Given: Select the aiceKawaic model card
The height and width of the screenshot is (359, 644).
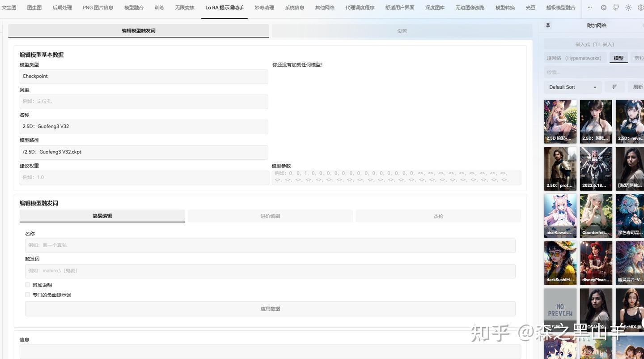Looking at the screenshot, I should (x=560, y=215).
